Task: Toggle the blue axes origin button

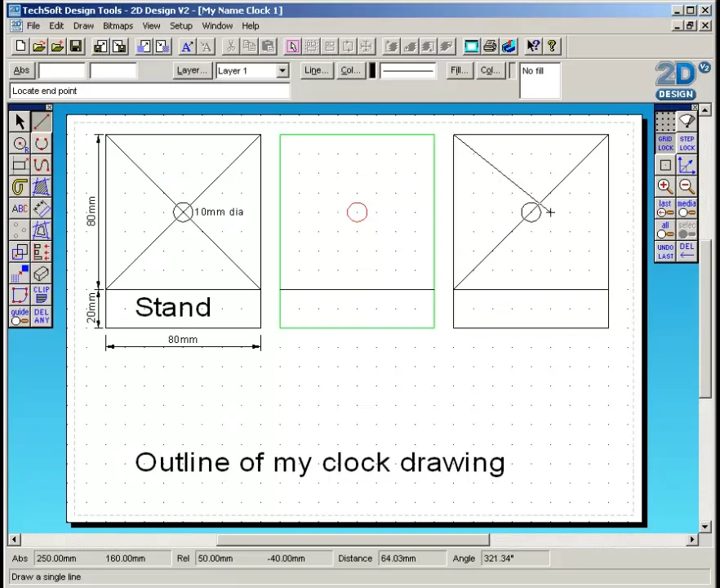Action: tap(687, 165)
